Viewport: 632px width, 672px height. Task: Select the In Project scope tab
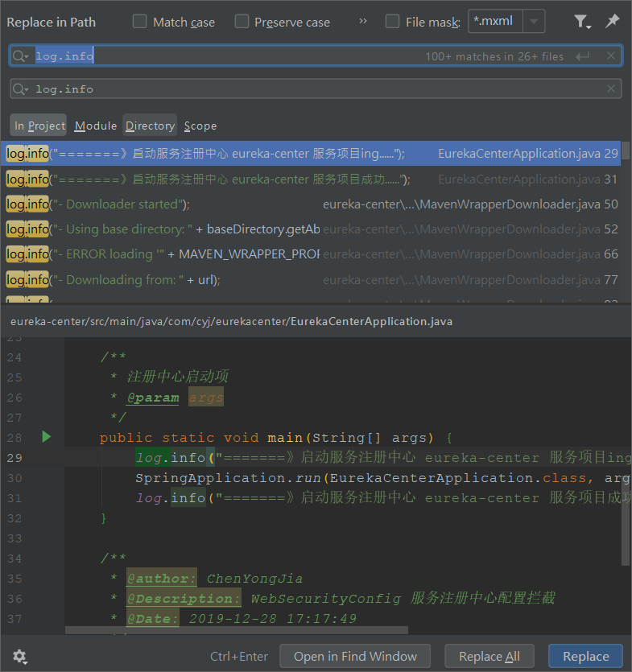(x=39, y=125)
